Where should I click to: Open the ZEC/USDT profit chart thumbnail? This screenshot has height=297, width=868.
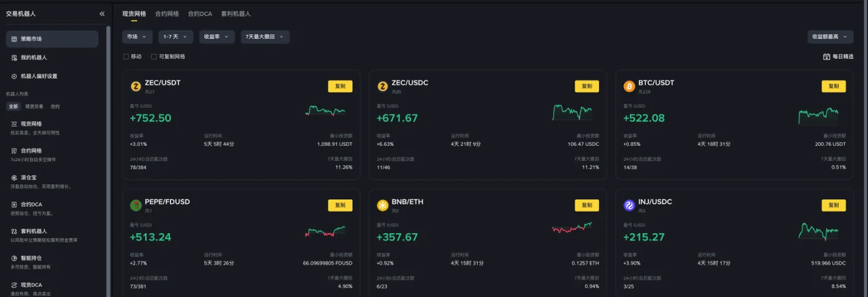(x=325, y=111)
